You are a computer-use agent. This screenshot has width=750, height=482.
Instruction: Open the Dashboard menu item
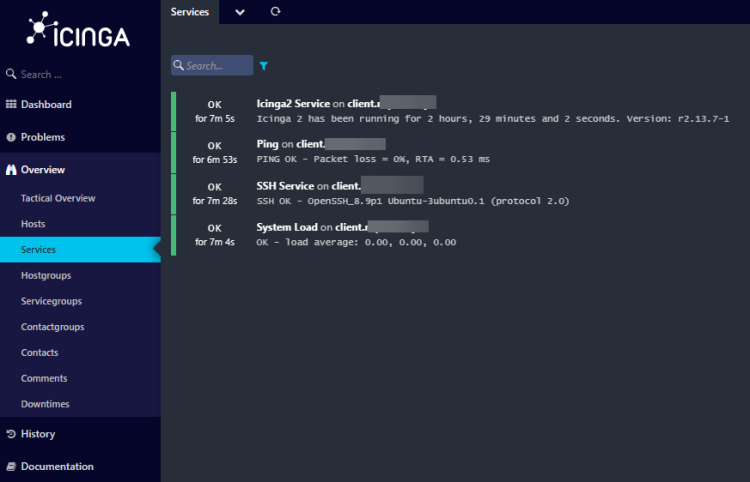point(46,104)
